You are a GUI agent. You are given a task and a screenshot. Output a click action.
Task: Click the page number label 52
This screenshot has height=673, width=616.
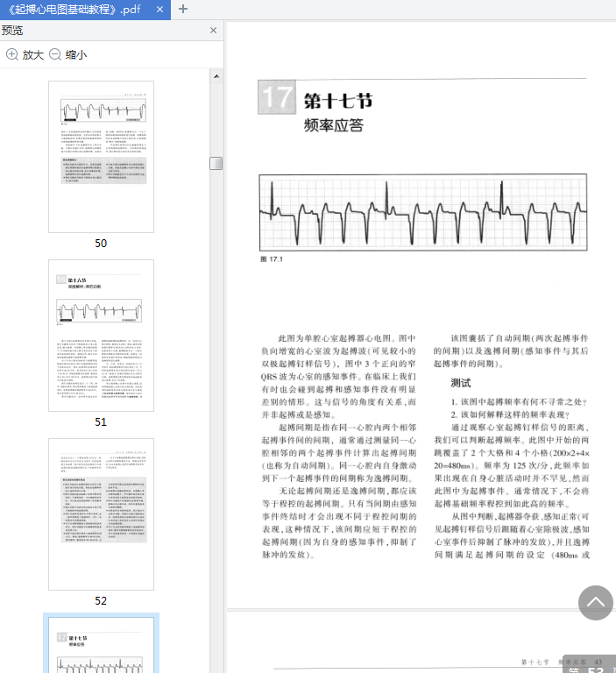pyautogui.click(x=101, y=601)
